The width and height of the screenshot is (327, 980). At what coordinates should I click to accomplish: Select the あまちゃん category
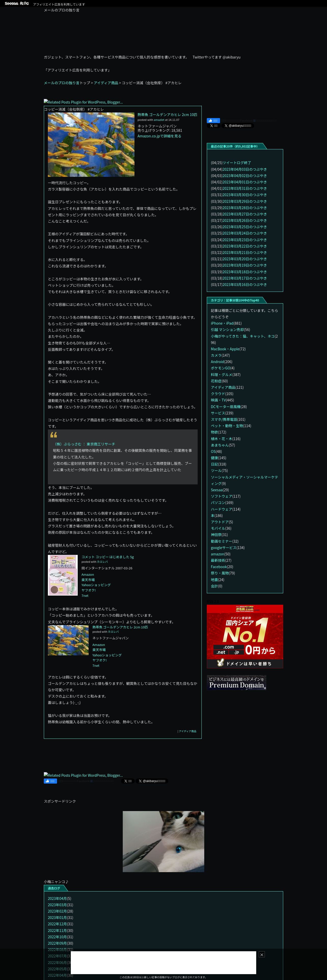click(220, 445)
